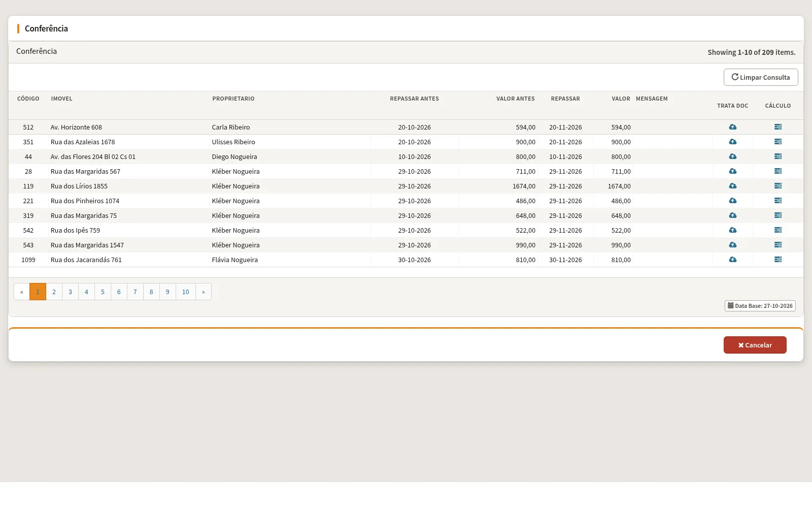Viewport: 812px width, 508px height.
Task: Open cálculo icon for Rua das Azaleias 1678
Action: [x=778, y=142]
